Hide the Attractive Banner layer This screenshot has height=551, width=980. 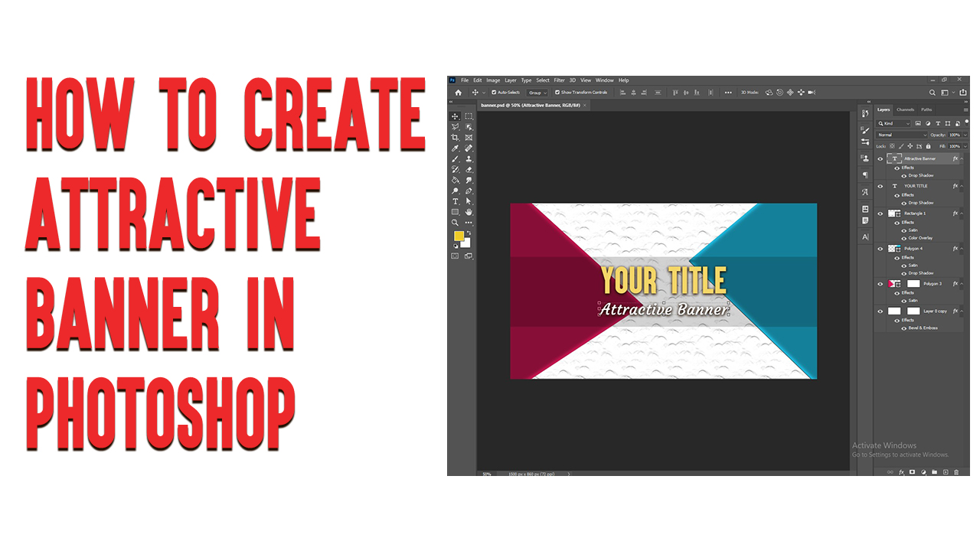880,159
